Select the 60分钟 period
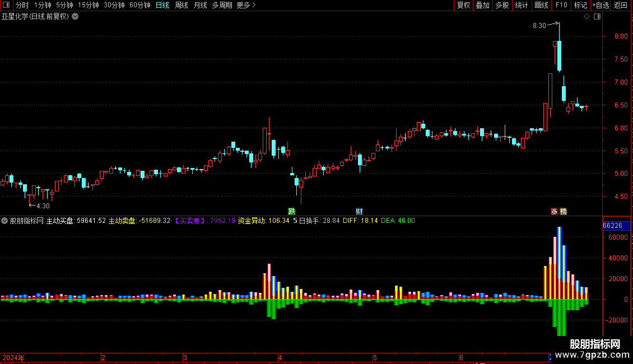 coord(140,5)
